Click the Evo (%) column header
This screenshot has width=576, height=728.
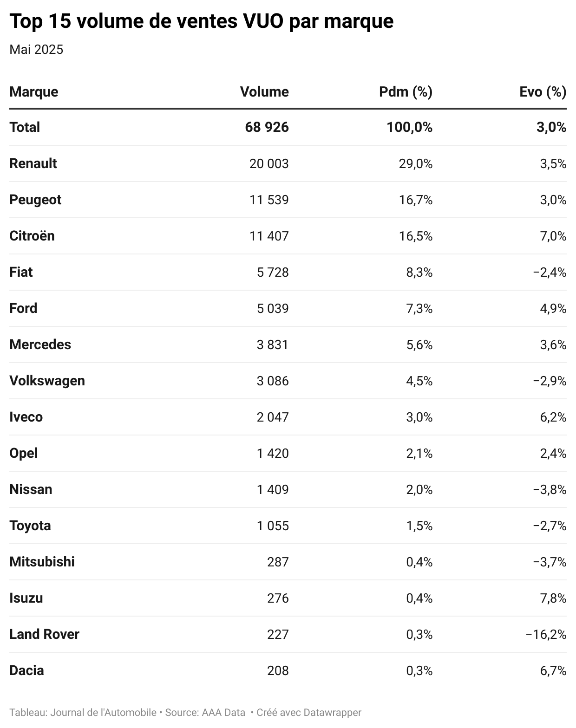(x=543, y=92)
